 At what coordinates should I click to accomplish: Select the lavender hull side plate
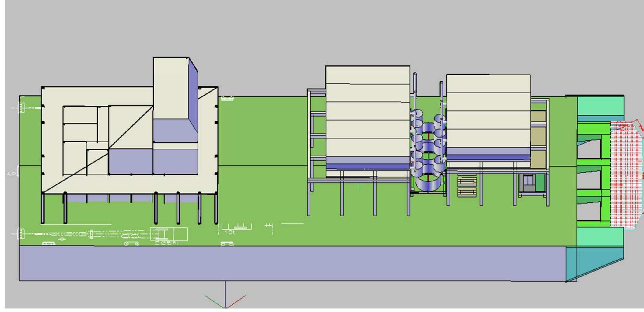(x=292, y=263)
